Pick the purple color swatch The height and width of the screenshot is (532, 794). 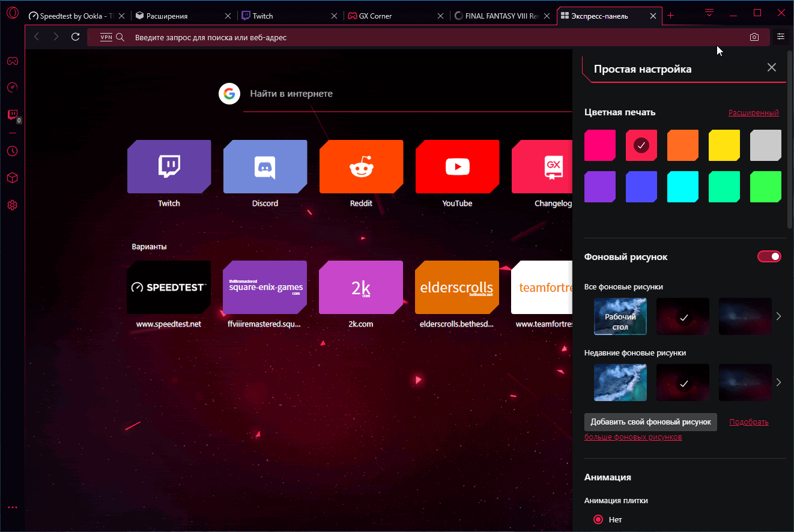point(600,187)
